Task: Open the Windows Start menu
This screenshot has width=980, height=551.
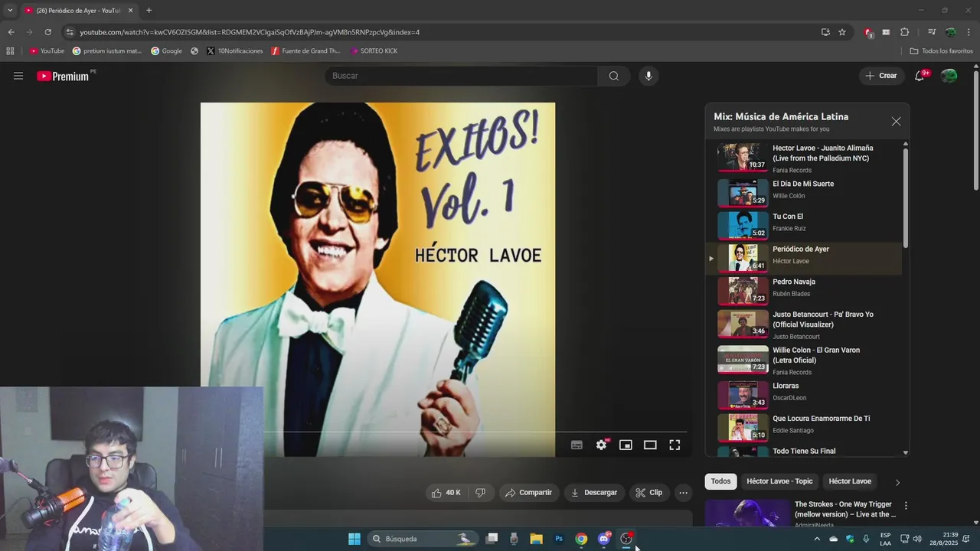Action: (354, 539)
